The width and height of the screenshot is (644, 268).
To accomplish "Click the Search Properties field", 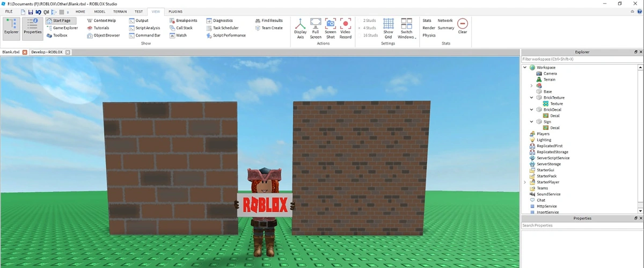I will tap(582, 226).
